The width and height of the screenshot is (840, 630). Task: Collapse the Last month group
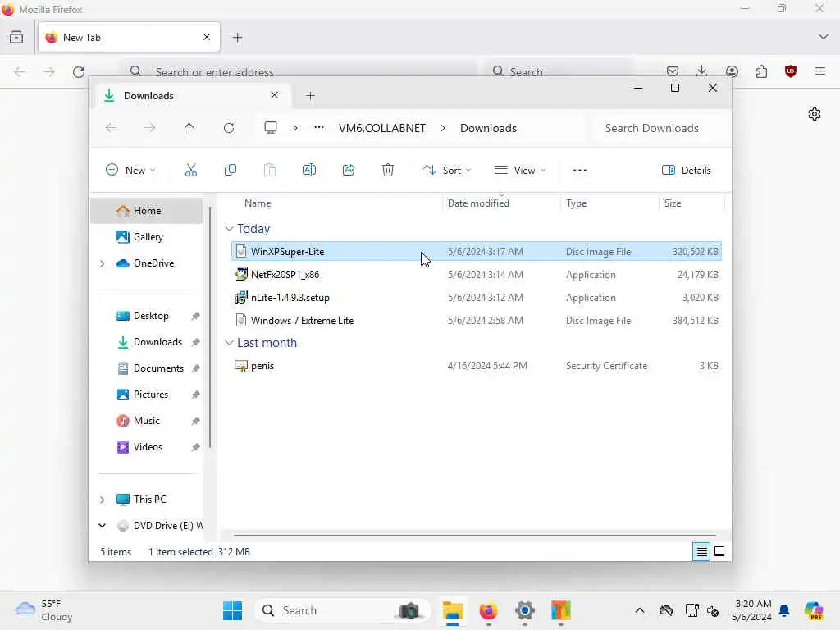click(x=230, y=343)
